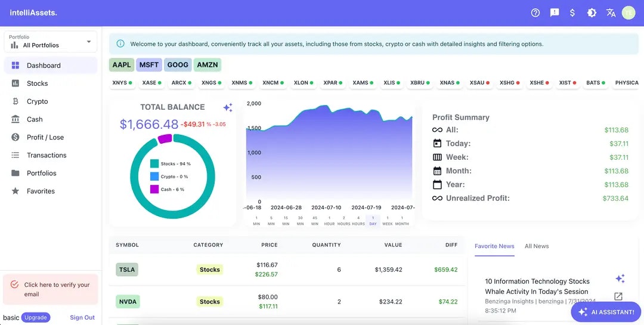Click the XNYS exchange status chip
Image resolution: width=644 pixels, height=325 pixels.
click(x=122, y=82)
